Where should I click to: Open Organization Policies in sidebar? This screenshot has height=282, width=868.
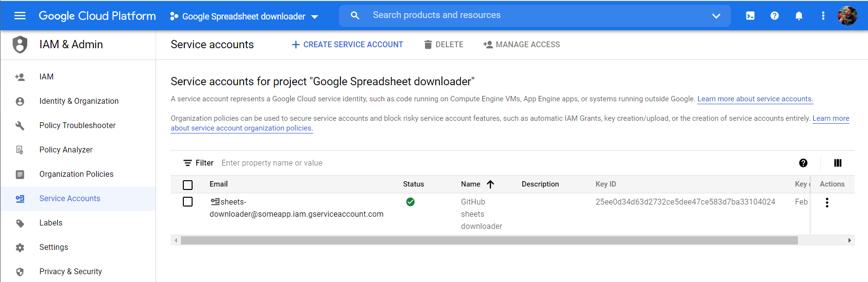click(x=78, y=174)
